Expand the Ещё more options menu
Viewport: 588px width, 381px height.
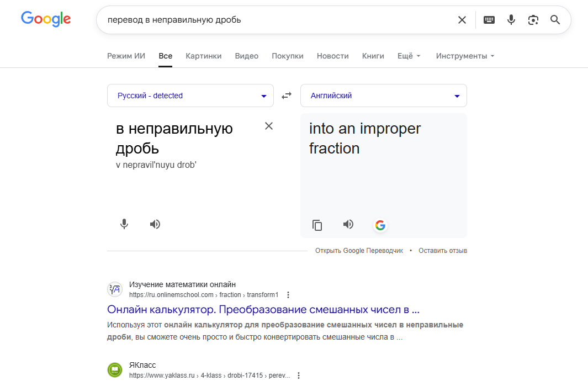coord(409,56)
